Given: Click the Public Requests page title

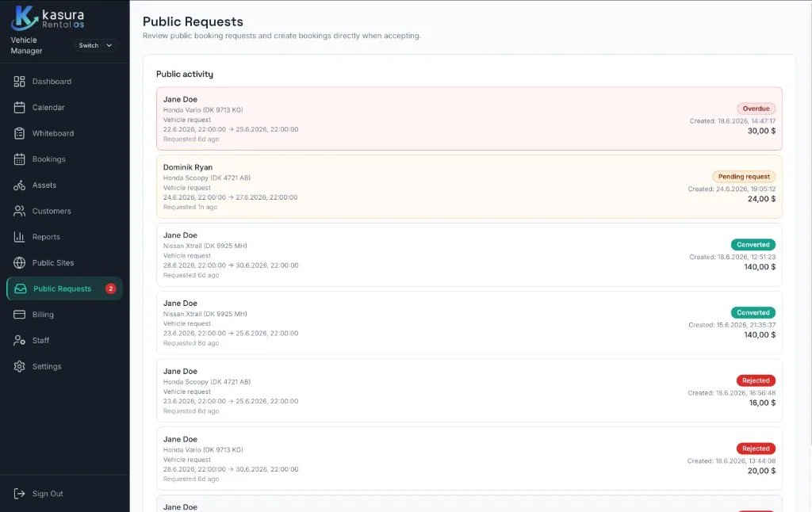Looking at the screenshot, I should pos(193,21).
